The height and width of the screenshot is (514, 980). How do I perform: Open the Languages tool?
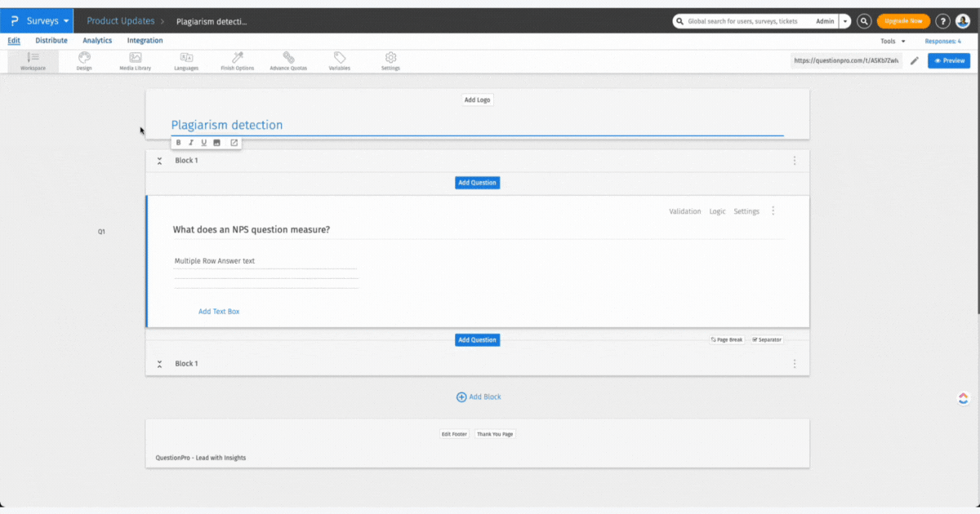click(x=186, y=61)
